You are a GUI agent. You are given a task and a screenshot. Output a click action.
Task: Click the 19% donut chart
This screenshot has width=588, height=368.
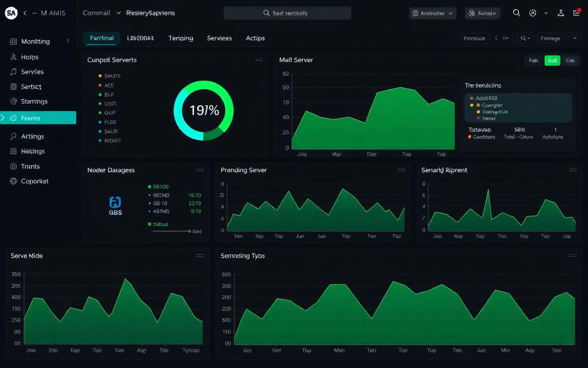coord(204,110)
